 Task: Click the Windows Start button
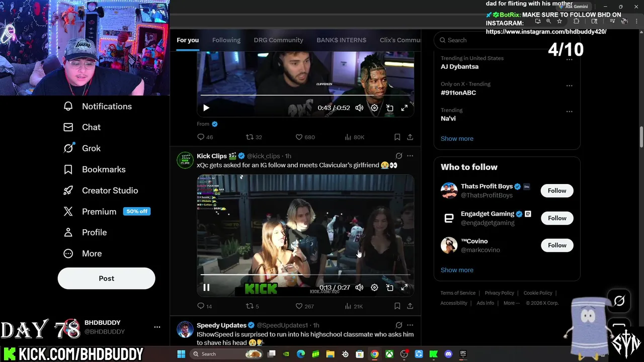click(x=181, y=354)
